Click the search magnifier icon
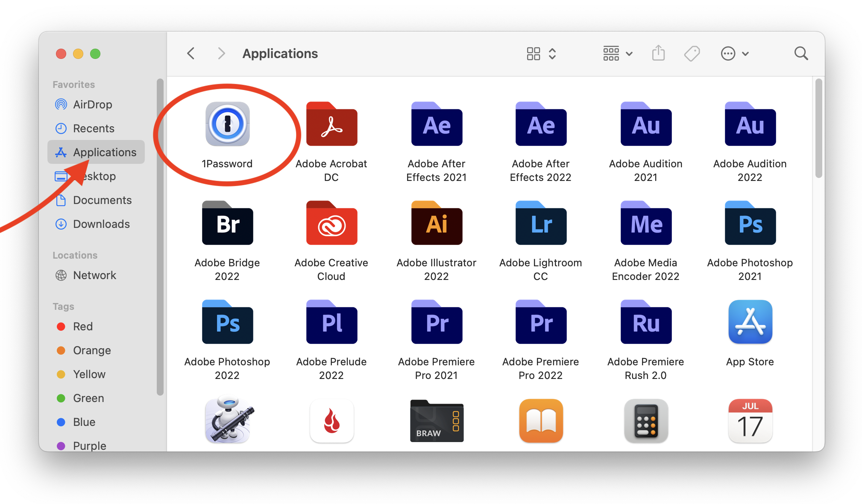This screenshot has width=862, height=504. coord(800,54)
